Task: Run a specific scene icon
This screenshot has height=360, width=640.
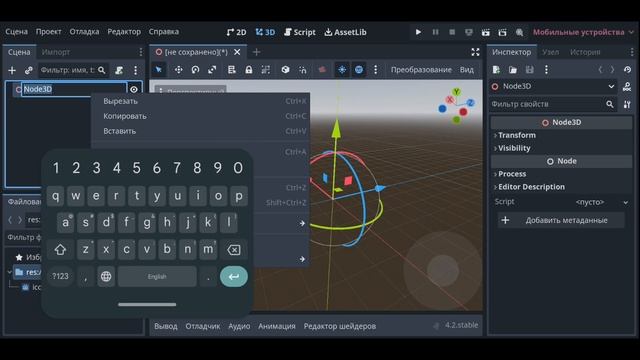Action: 502,32
